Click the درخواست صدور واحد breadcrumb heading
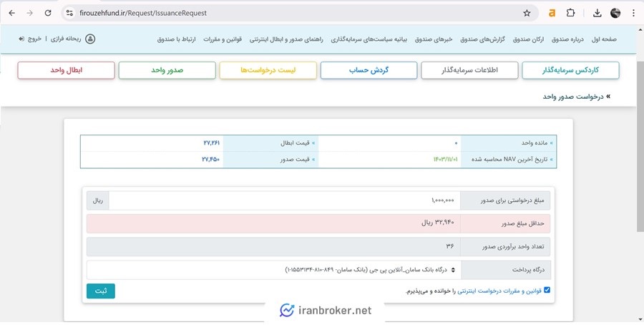644x325 pixels. (x=573, y=97)
